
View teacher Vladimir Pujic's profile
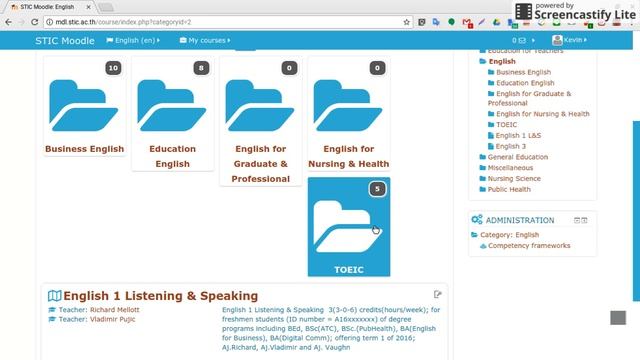tap(112, 319)
